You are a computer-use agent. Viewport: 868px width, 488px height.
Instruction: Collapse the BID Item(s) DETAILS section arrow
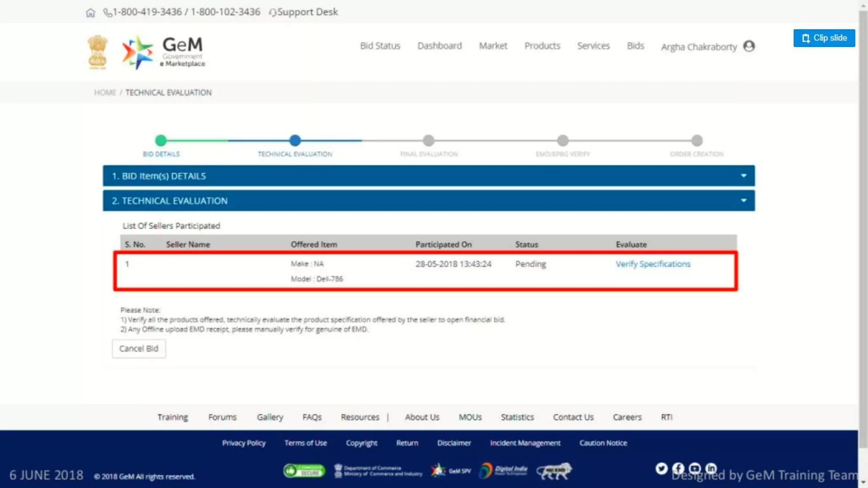(x=743, y=176)
